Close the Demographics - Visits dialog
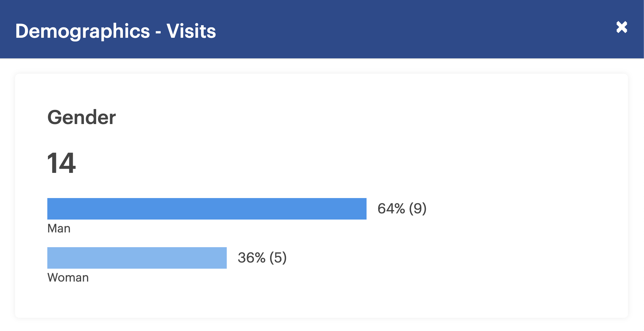Image resolution: width=644 pixels, height=331 pixels. [x=622, y=27]
